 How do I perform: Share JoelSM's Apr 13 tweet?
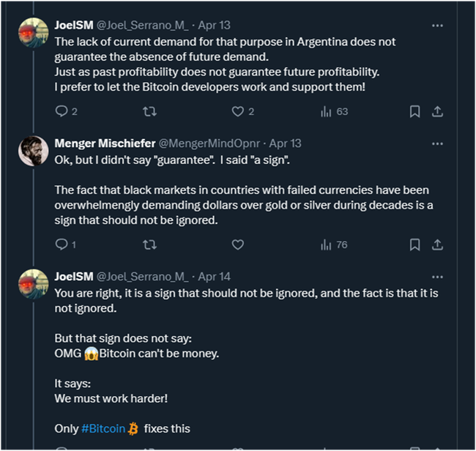437,111
